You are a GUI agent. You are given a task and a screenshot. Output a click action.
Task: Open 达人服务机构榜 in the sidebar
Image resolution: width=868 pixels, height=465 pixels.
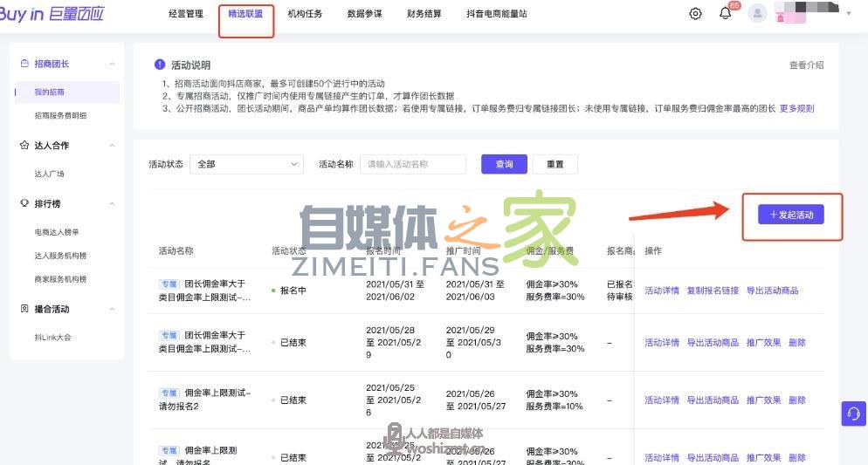pos(60,256)
